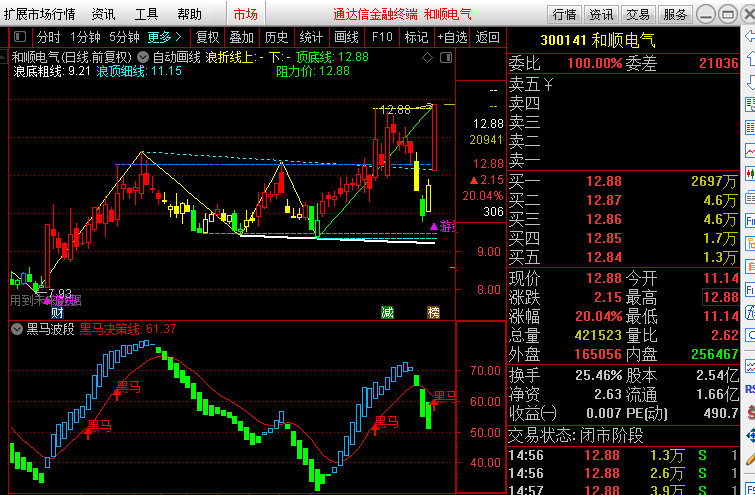
Task: Click the up arrow in the right sidebar
Action: point(750,59)
